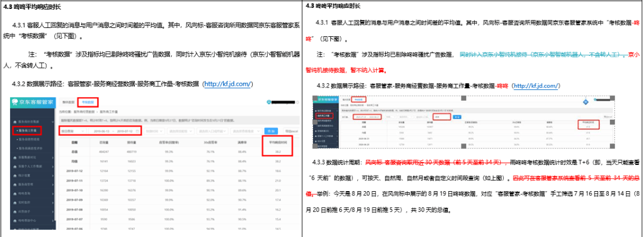Open the http://kf.jd.com/ link in right document

(536, 86)
